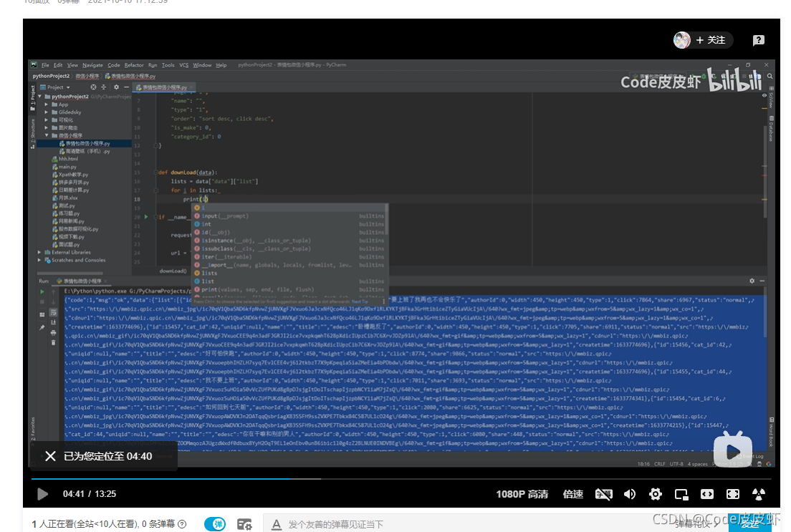Open the 1080P 高清 quality selector
The image size is (791, 532).
pos(522,494)
